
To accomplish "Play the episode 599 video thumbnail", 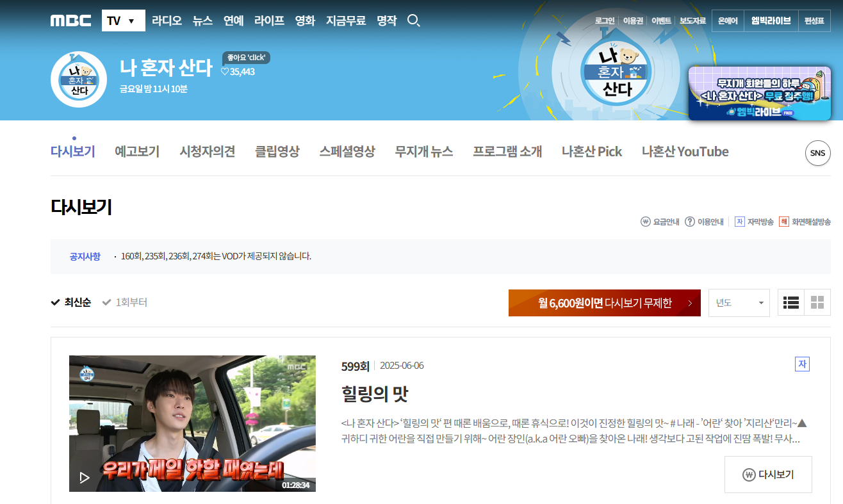I will pos(192,423).
